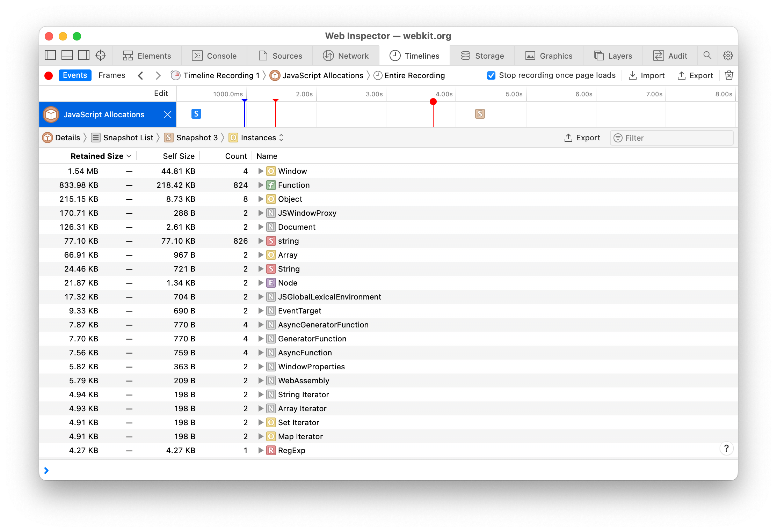
Task: Switch to the Frames view
Action: pyautogui.click(x=112, y=75)
